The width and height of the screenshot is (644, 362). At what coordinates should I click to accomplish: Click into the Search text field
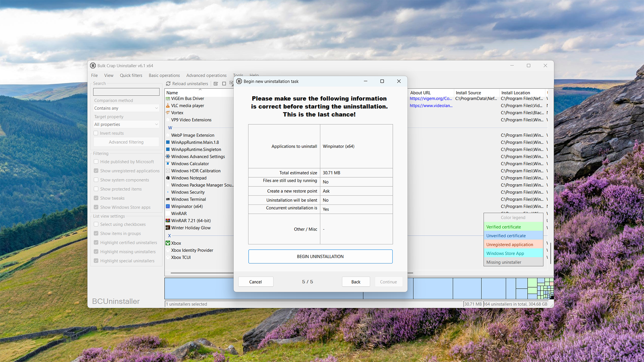point(126,92)
